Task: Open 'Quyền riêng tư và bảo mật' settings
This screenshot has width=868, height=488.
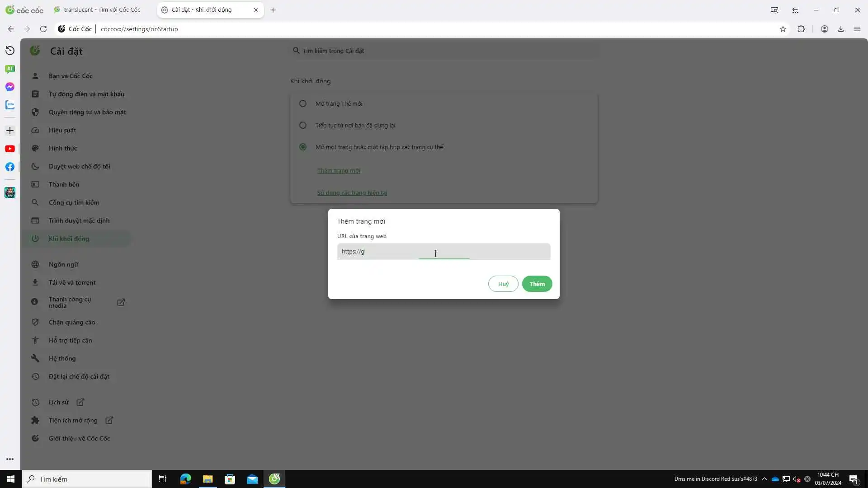Action: click(x=87, y=112)
